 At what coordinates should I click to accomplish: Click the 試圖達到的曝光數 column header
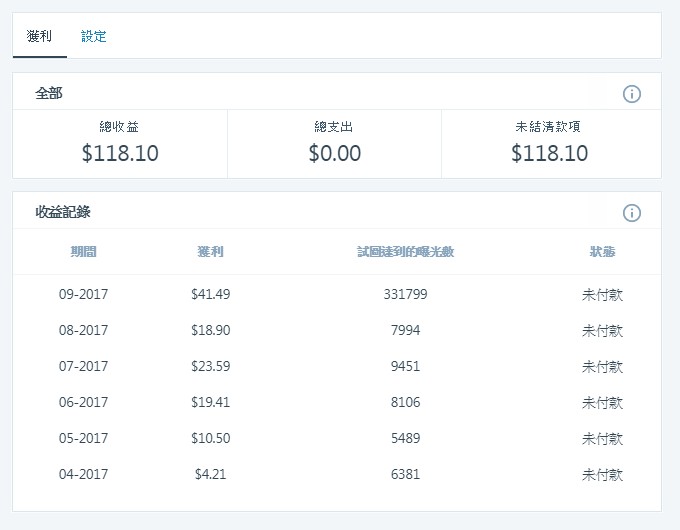(x=405, y=252)
